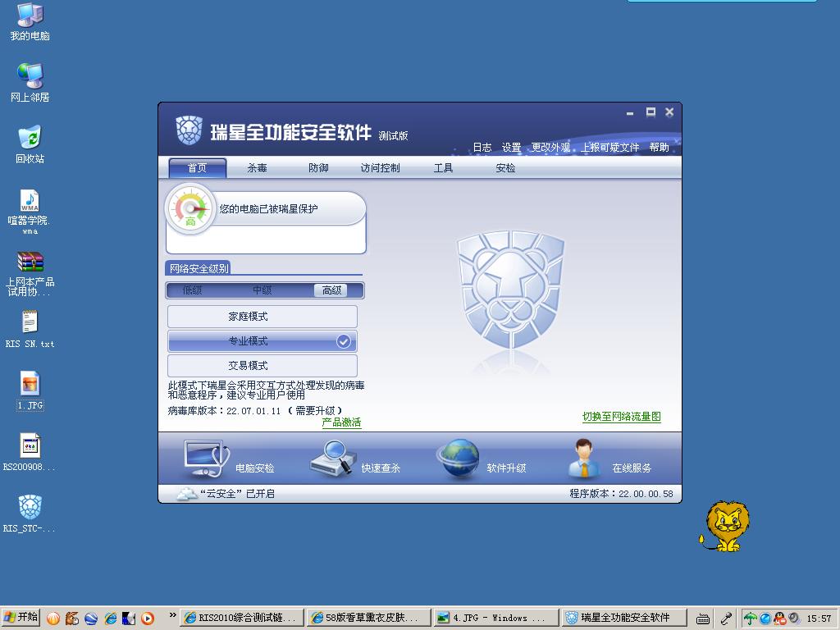Viewport: 840px width, 630px height.
Task: Click the taskbar clock showing 15:57
Action: [819, 619]
